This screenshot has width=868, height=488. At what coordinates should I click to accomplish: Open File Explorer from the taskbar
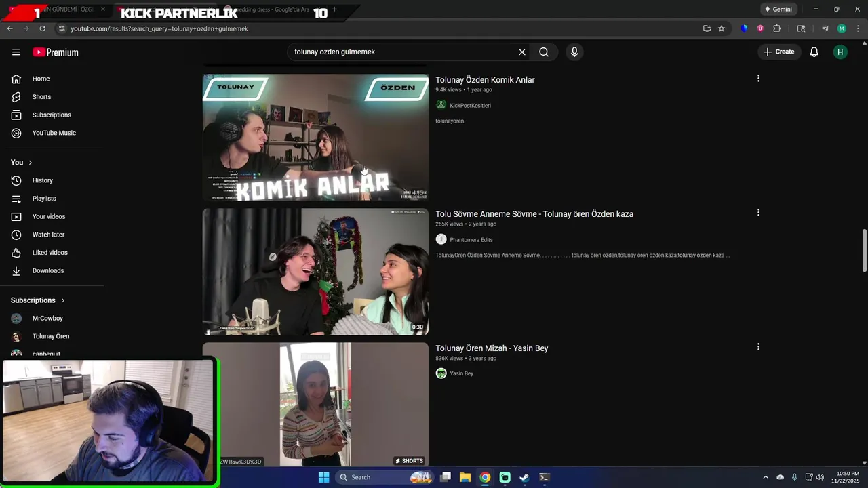[465, 477]
